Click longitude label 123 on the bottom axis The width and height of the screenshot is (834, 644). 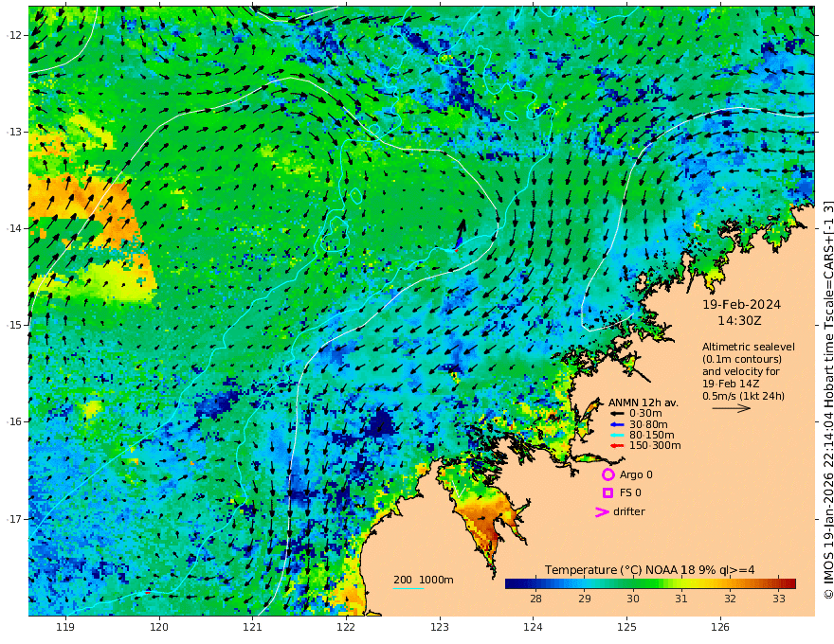[440, 627]
